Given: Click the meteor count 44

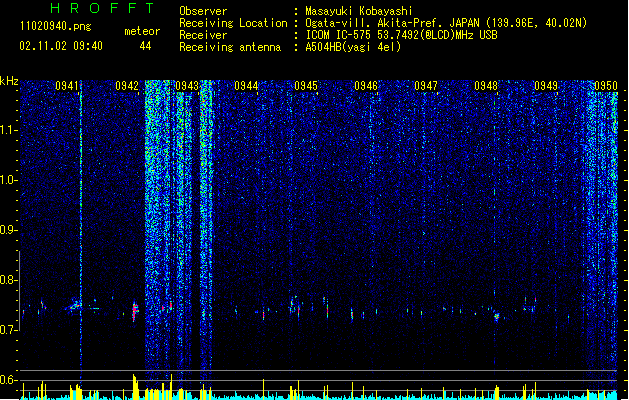Looking at the screenshot, I should (x=145, y=46).
